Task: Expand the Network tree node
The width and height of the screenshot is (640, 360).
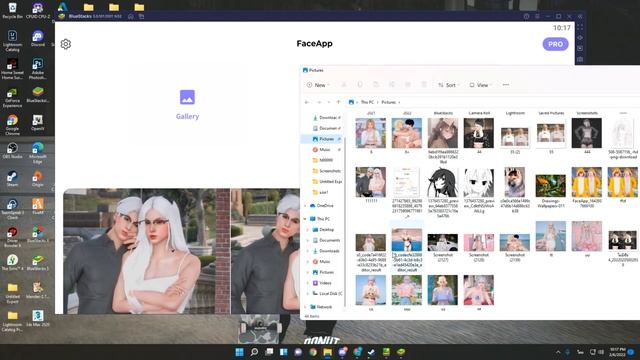Action: click(305, 307)
